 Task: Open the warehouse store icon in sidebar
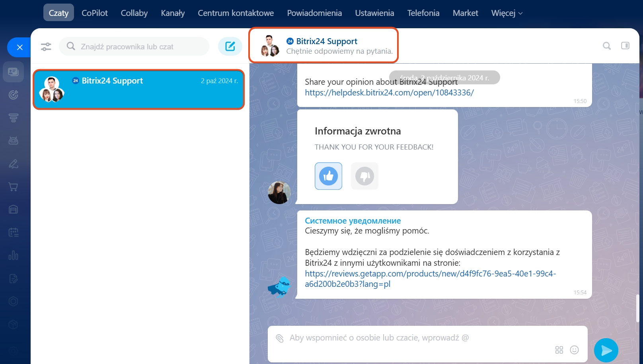pos(13,209)
